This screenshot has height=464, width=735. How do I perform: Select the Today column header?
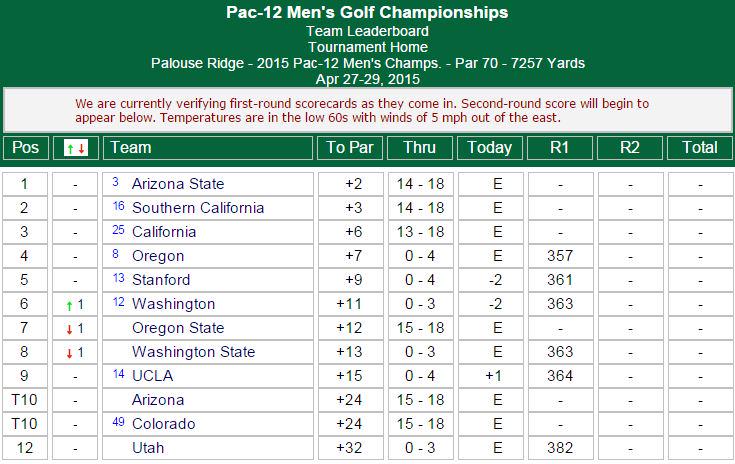tap(490, 148)
